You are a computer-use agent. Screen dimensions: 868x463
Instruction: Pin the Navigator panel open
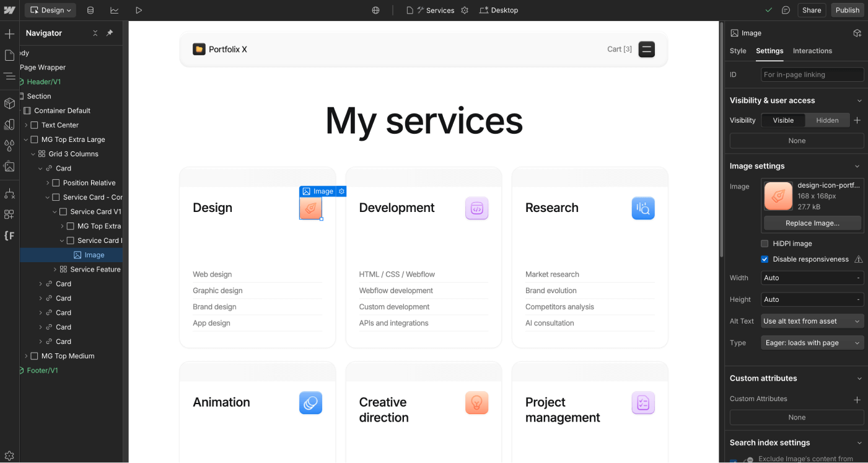(x=110, y=33)
